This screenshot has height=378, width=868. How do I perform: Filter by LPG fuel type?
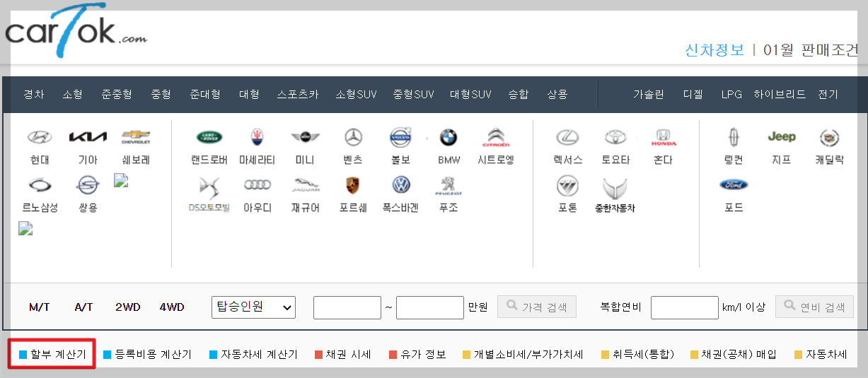(731, 94)
